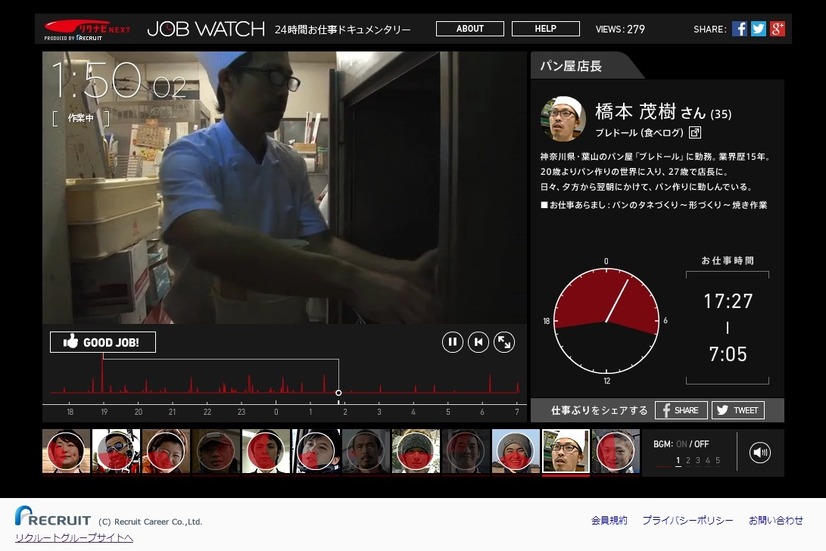This screenshot has height=551, width=826.
Task: Restart video with the skip-back icon
Action: pyautogui.click(x=478, y=342)
